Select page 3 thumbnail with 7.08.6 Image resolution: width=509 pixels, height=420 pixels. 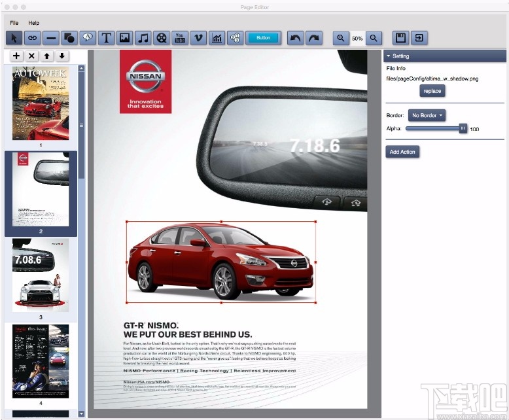tap(41, 275)
